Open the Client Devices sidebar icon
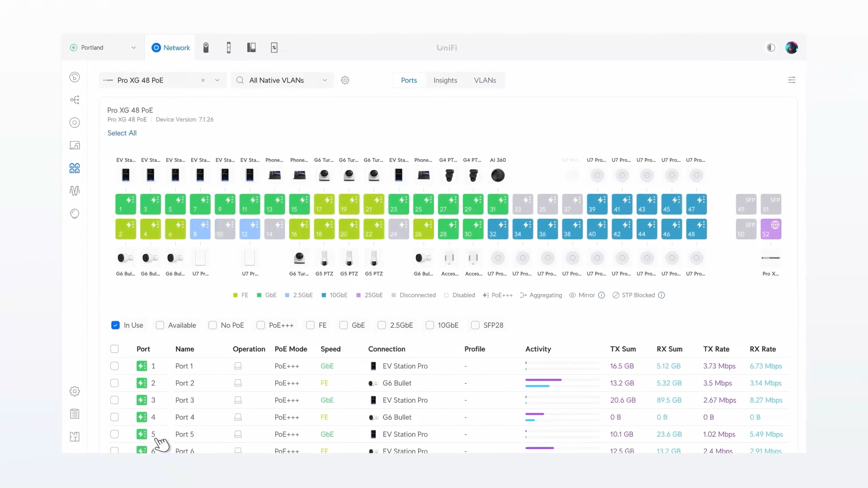Screen dimensions: 868x488 pyautogui.click(x=75, y=145)
